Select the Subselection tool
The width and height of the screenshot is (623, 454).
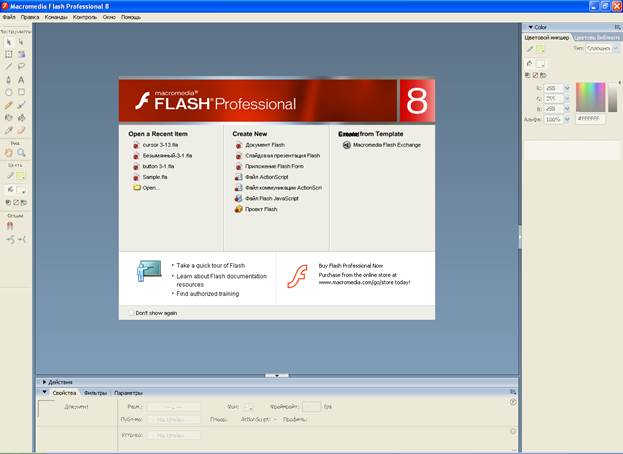coord(21,42)
